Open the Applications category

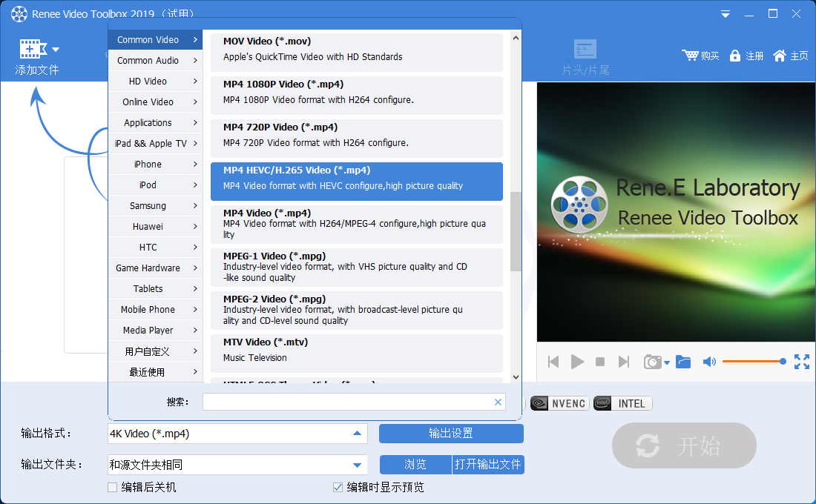(x=155, y=123)
